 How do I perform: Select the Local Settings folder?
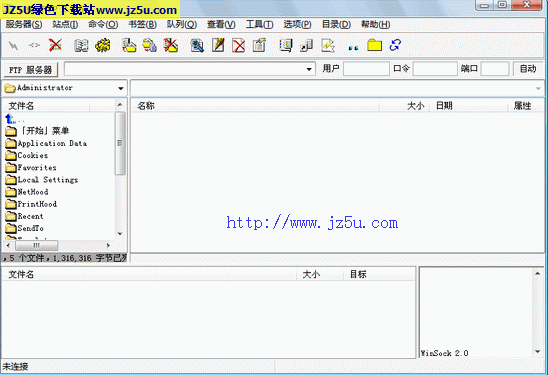pyautogui.click(x=42, y=180)
